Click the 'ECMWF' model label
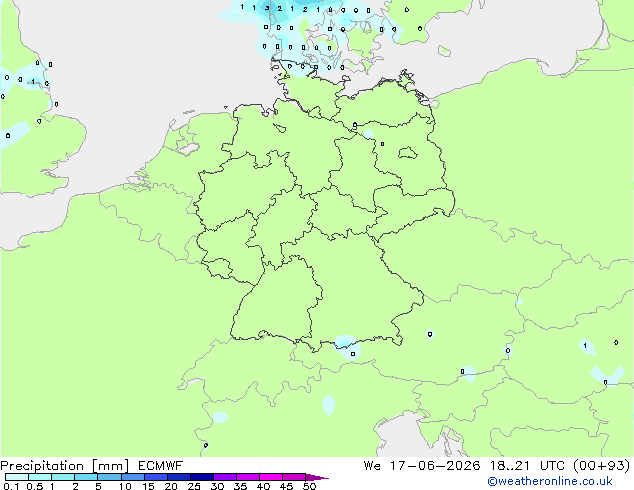The width and height of the screenshot is (634, 490). tap(161, 466)
